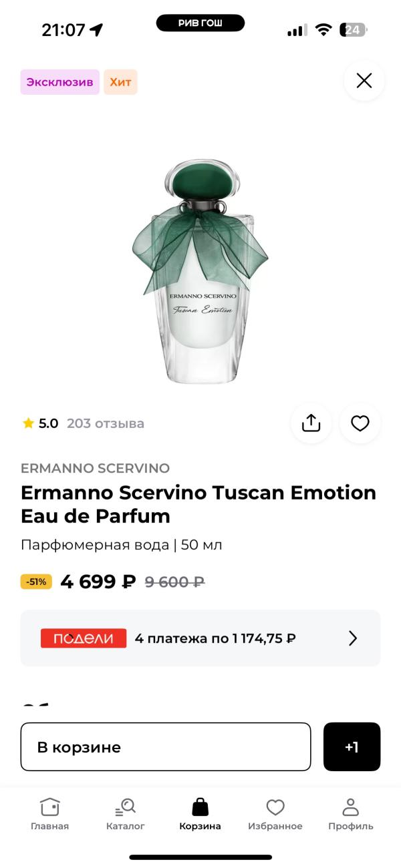Viewport: 401px width, 868px height.
Task: Open the Каталог search tab
Action: tap(125, 815)
